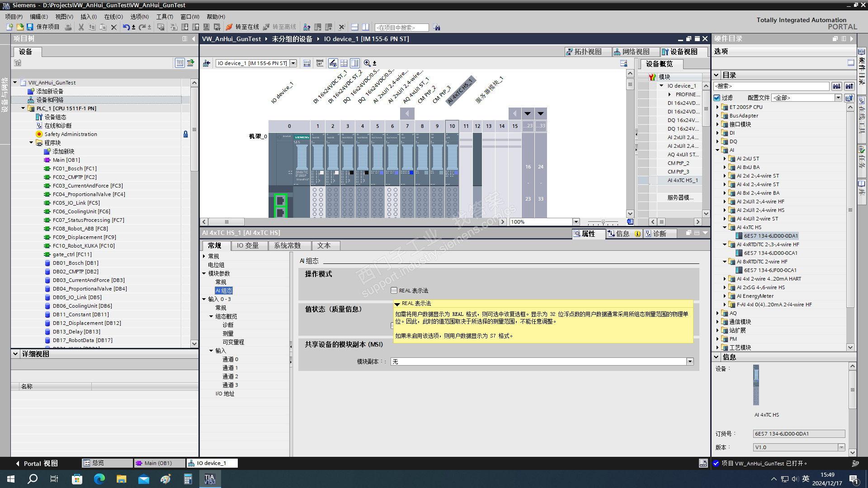Open the IO device_1 selector dropdown
The height and width of the screenshot is (488, 868).
(293, 63)
